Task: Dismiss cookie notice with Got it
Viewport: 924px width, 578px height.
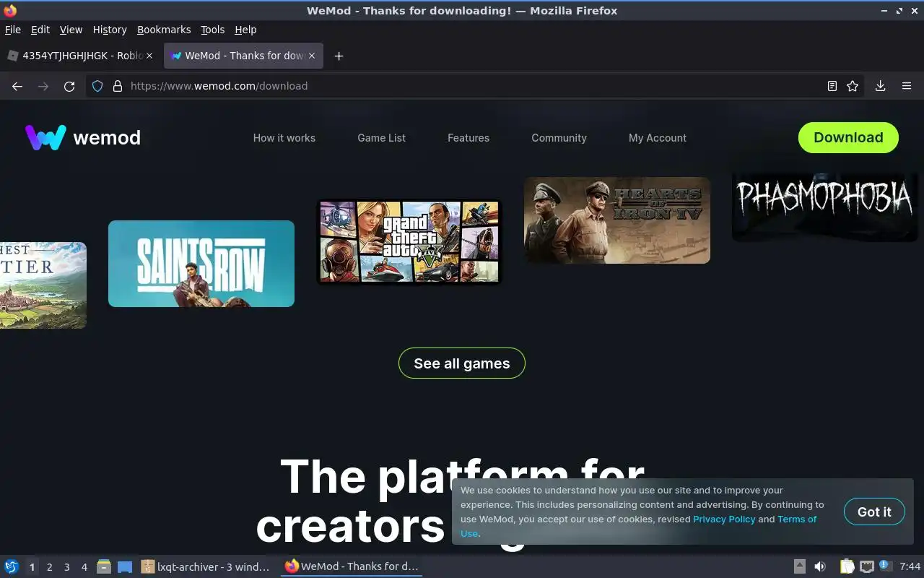Action: pyautogui.click(x=874, y=512)
